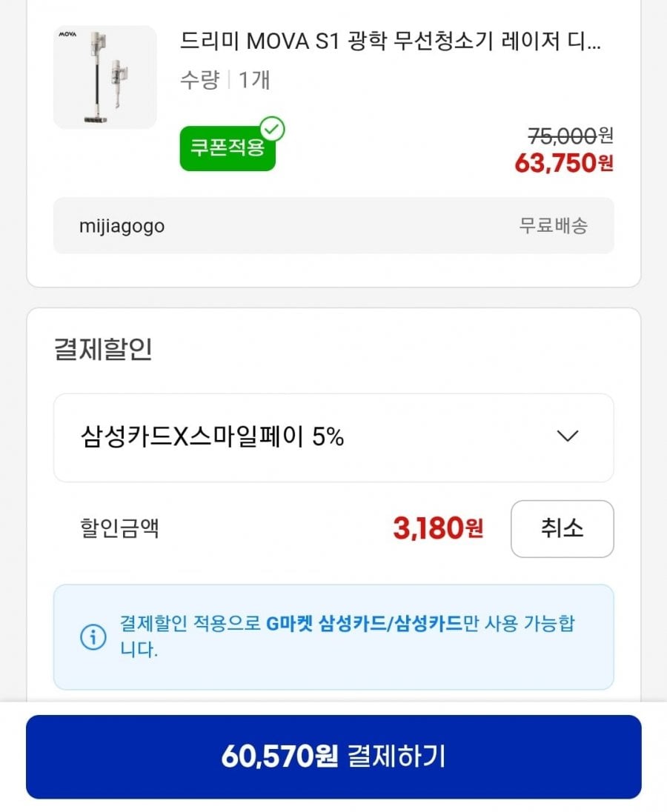Select the 수량 1개 quantity text

point(225,80)
